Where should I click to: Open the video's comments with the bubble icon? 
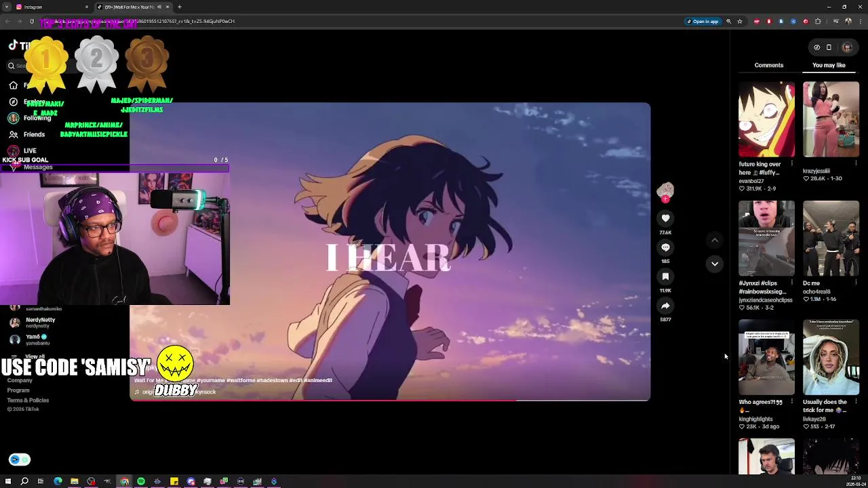(x=665, y=247)
